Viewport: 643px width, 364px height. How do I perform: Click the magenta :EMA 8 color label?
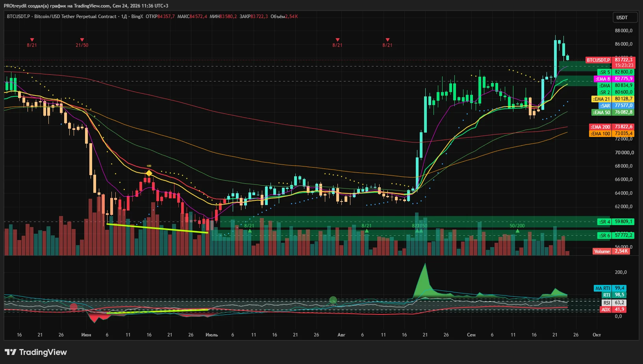pyautogui.click(x=602, y=79)
